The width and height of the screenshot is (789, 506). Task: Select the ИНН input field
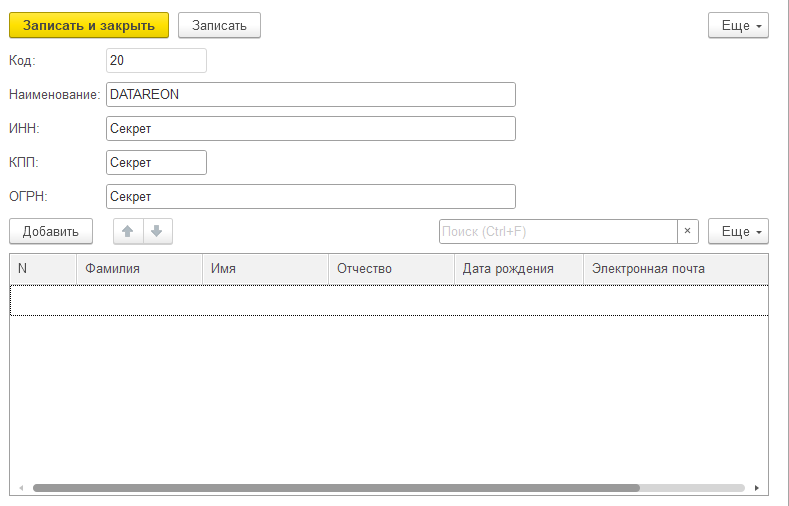click(310, 129)
